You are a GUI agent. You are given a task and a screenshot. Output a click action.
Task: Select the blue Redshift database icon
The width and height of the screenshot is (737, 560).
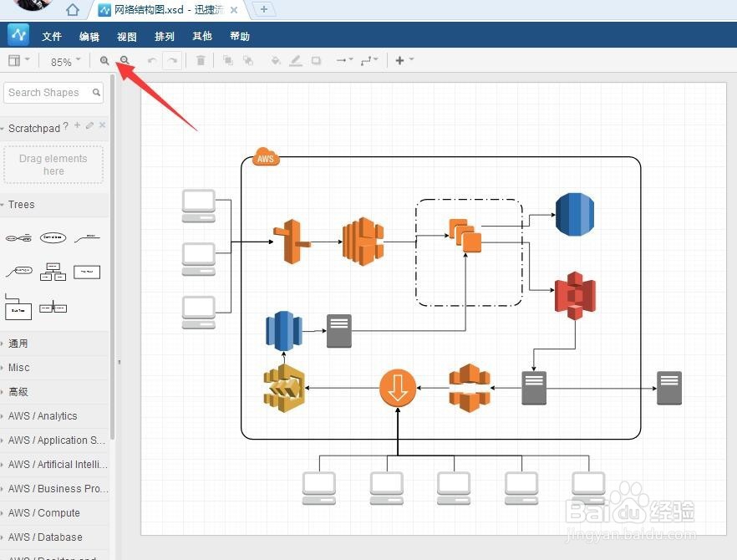point(284,331)
